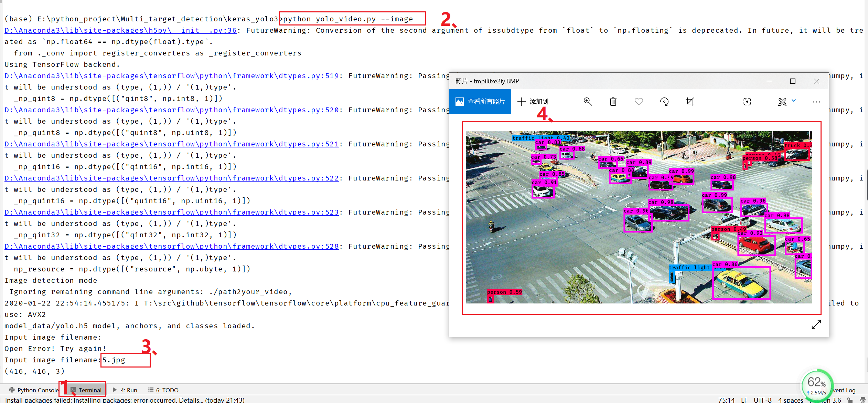
Task: Click the 添加到 add-to button
Action: (x=533, y=102)
